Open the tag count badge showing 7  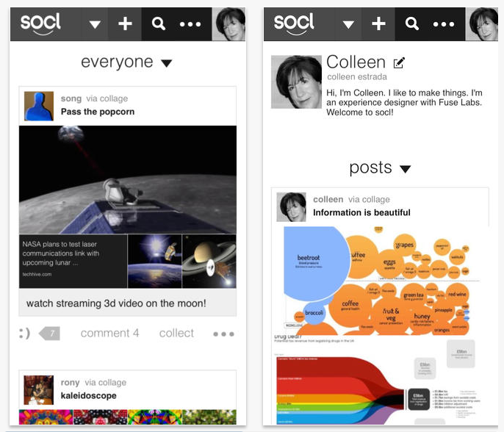click(x=49, y=334)
